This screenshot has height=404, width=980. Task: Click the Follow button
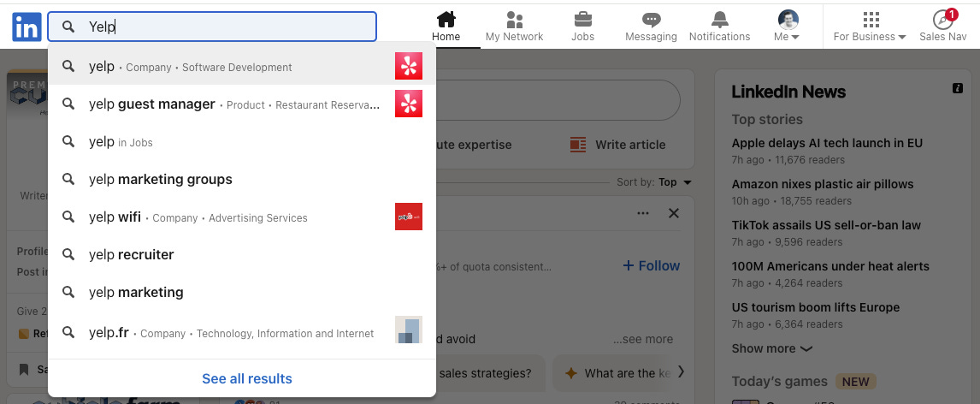pyautogui.click(x=652, y=266)
